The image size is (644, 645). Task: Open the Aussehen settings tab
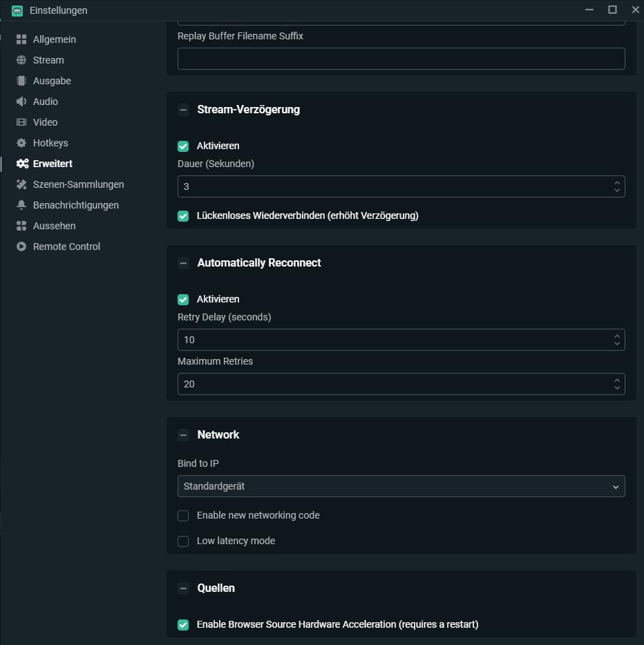[x=54, y=226]
